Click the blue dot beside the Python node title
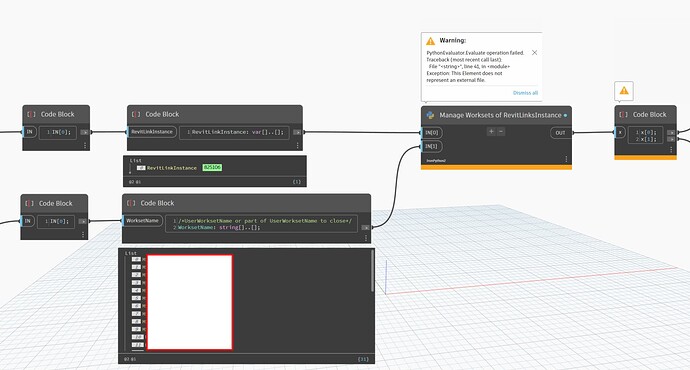 pyautogui.click(x=565, y=115)
